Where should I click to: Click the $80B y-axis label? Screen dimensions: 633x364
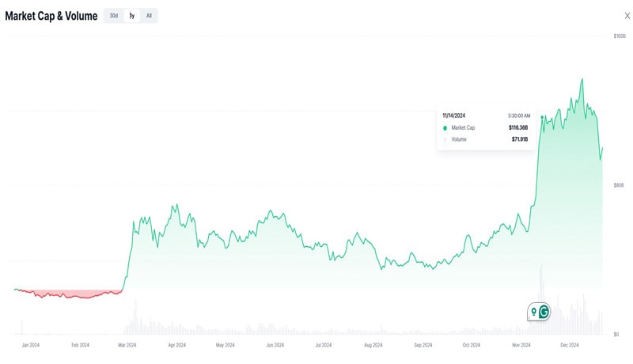click(x=619, y=185)
